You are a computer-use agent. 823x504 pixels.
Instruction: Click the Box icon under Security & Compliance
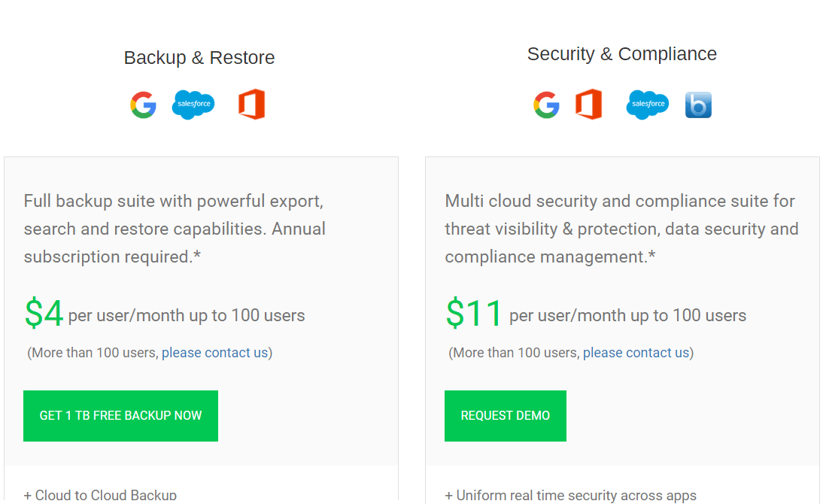coord(698,105)
